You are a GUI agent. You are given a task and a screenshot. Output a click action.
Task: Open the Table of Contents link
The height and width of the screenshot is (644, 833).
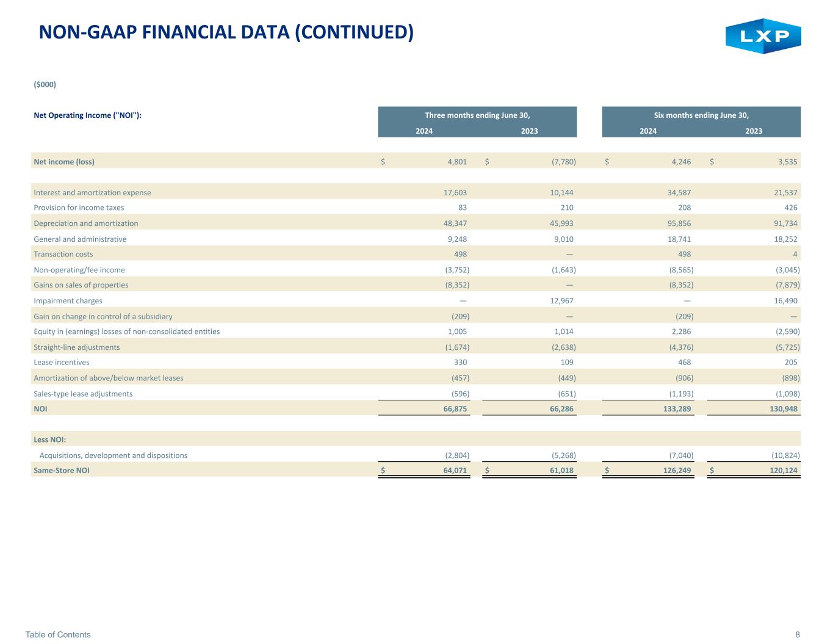pos(58,634)
